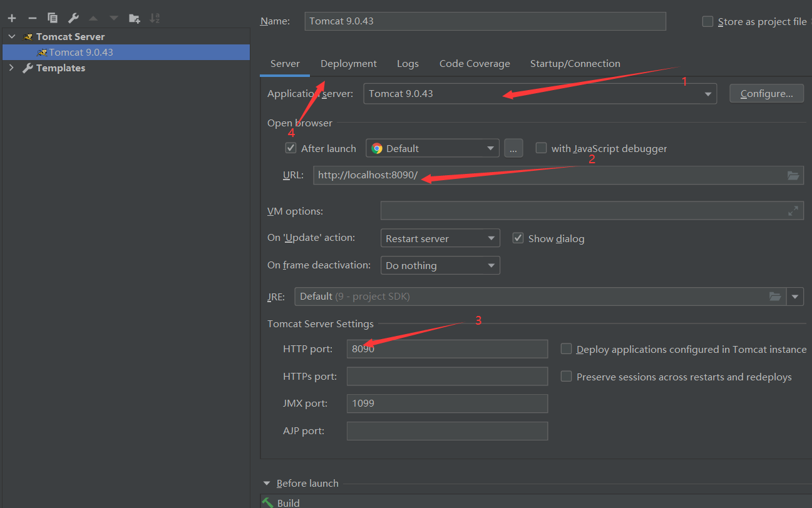Open Default browser dropdown
Viewport: 812px width, 508px height.
click(433, 148)
